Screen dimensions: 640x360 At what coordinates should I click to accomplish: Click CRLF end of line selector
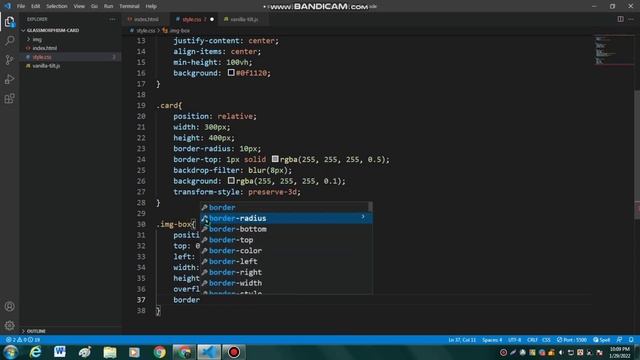532,340
